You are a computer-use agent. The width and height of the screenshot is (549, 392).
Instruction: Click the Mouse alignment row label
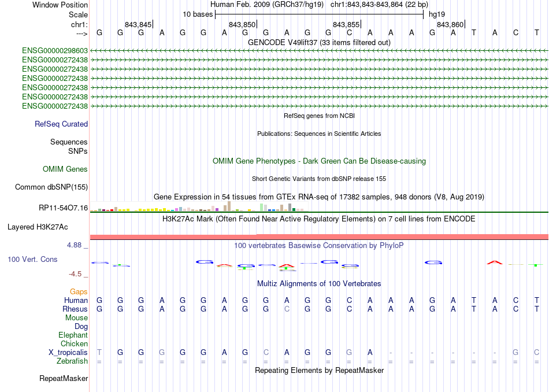(x=77, y=318)
